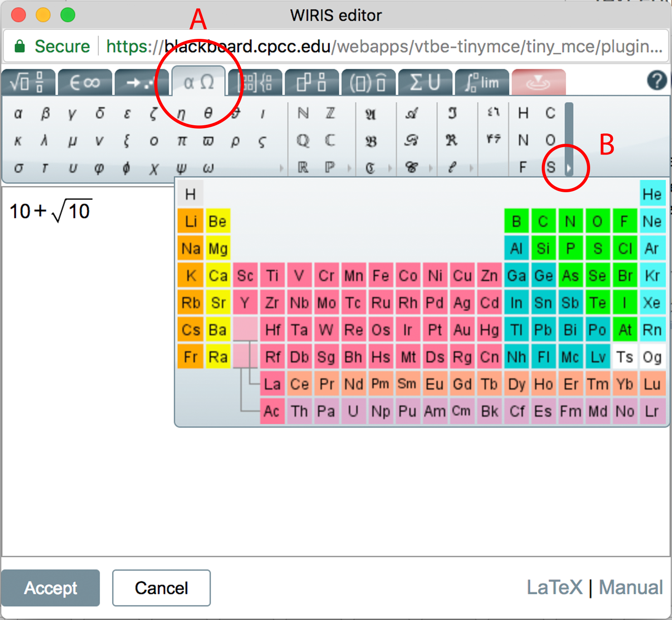Expand the script letters section arrow
Viewport: 672px width, 620px height.
tap(430, 168)
